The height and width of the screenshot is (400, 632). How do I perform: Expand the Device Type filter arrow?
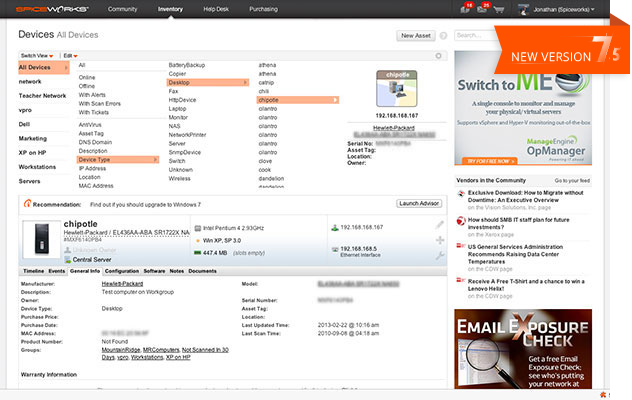155,160
